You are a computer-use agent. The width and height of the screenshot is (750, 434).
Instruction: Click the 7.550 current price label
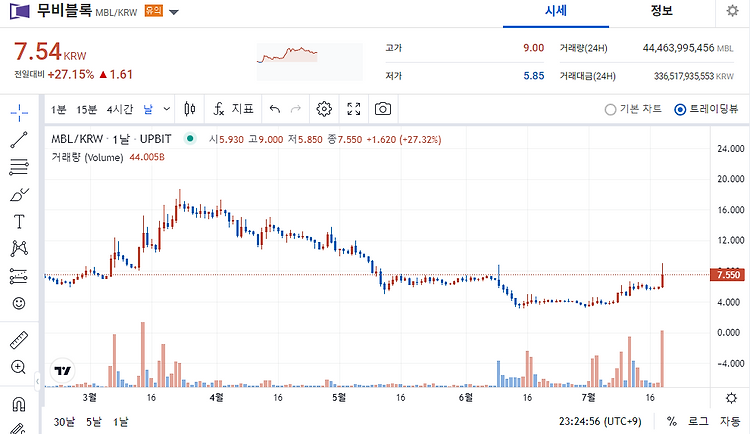point(728,275)
